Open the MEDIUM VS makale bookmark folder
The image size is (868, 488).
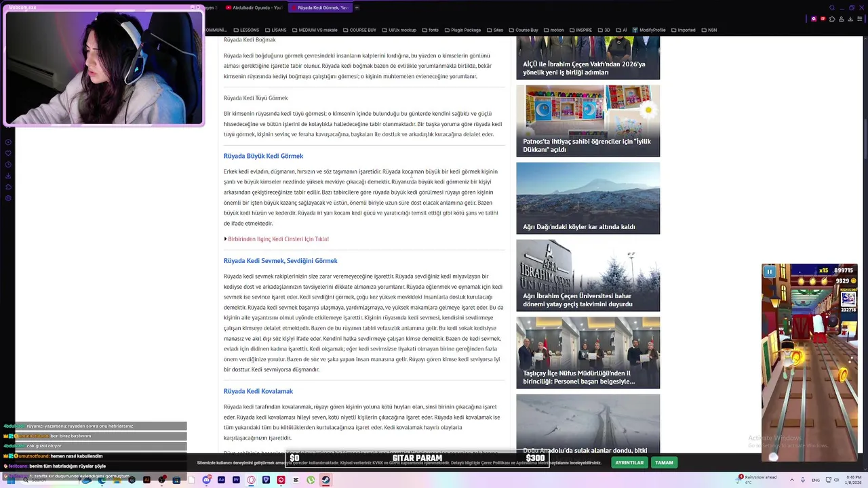tap(315, 30)
